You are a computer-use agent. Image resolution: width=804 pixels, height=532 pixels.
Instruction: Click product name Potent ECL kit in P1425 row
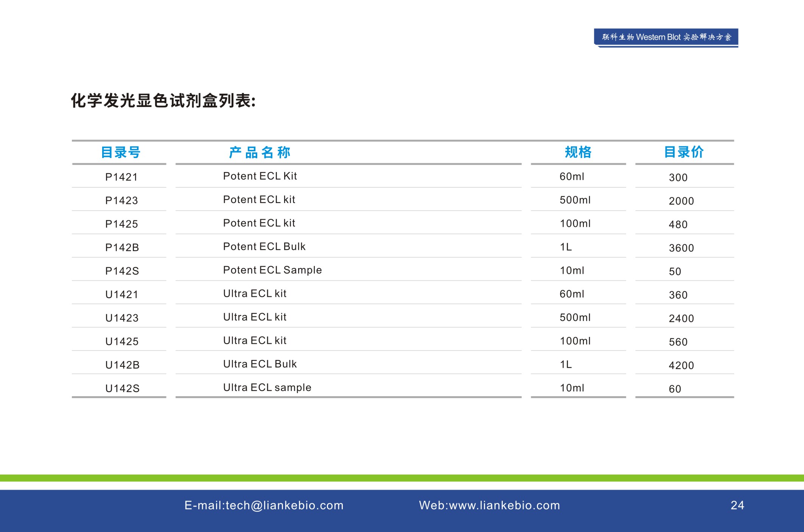(x=259, y=223)
